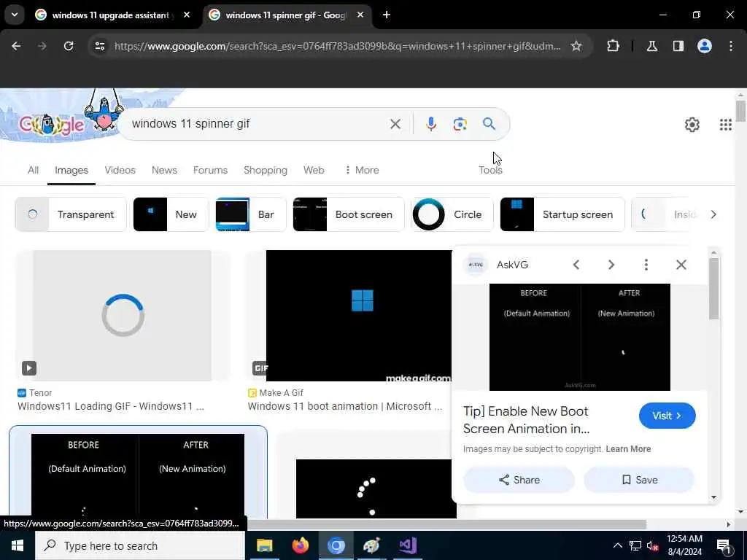The height and width of the screenshot is (560, 747).
Task: Open Visual Studio from the taskbar
Action: 408,545
